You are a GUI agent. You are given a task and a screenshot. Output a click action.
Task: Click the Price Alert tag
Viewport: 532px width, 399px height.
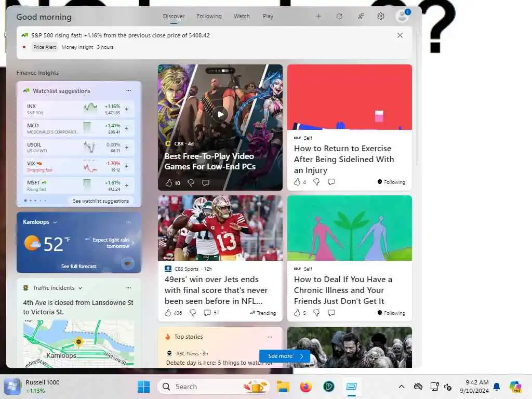(45, 47)
